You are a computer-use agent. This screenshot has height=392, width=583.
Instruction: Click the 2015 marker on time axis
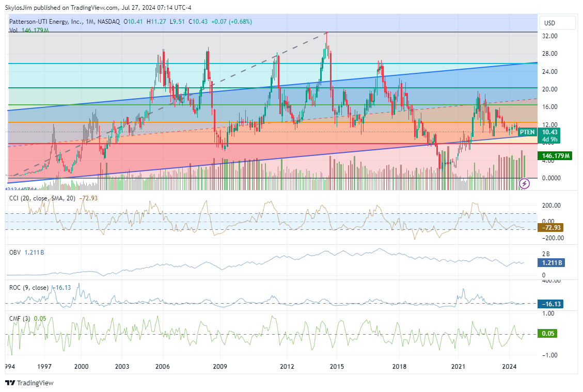pos(337,366)
